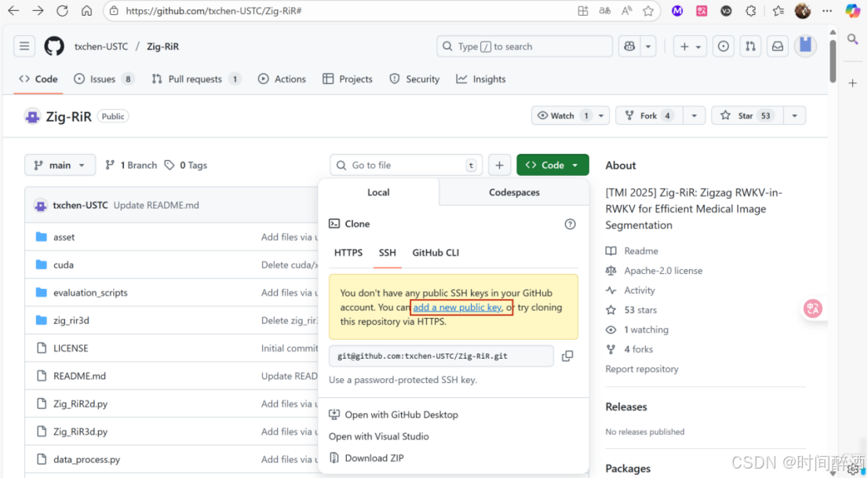Screen dimensions: 868x478
Task: Click the add file plus button
Action: pyautogui.click(x=499, y=165)
